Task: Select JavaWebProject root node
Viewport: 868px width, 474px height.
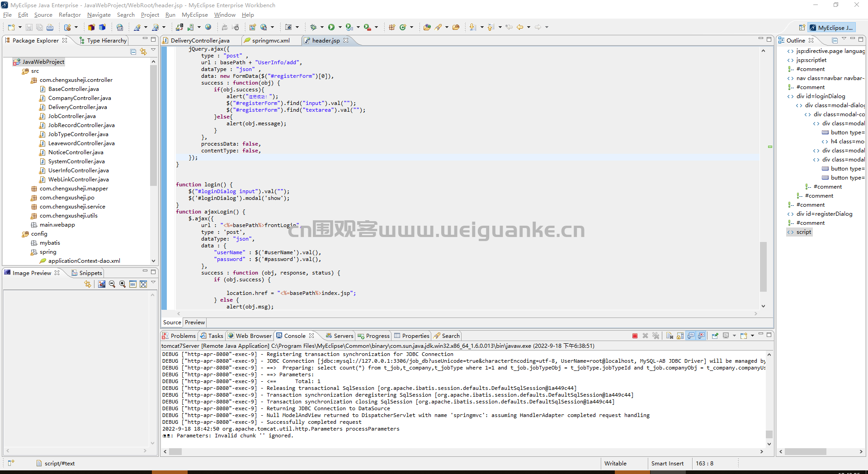Action: tap(39, 62)
